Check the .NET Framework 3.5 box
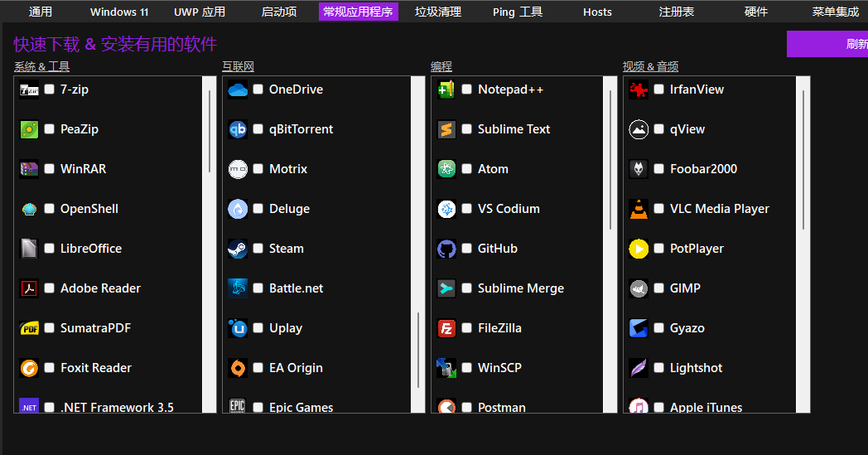The height and width of the screenshot is (455, 868). (x=49, y=407)
